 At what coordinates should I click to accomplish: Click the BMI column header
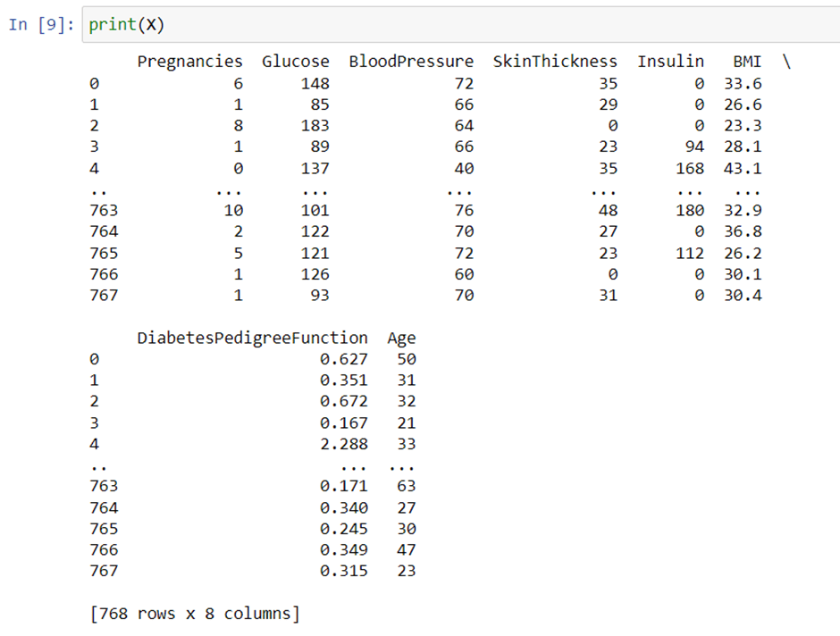click(747, 62)
